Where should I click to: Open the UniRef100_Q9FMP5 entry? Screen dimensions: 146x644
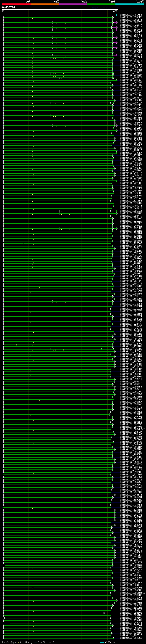pyautogui.click(x=131, y=65)
